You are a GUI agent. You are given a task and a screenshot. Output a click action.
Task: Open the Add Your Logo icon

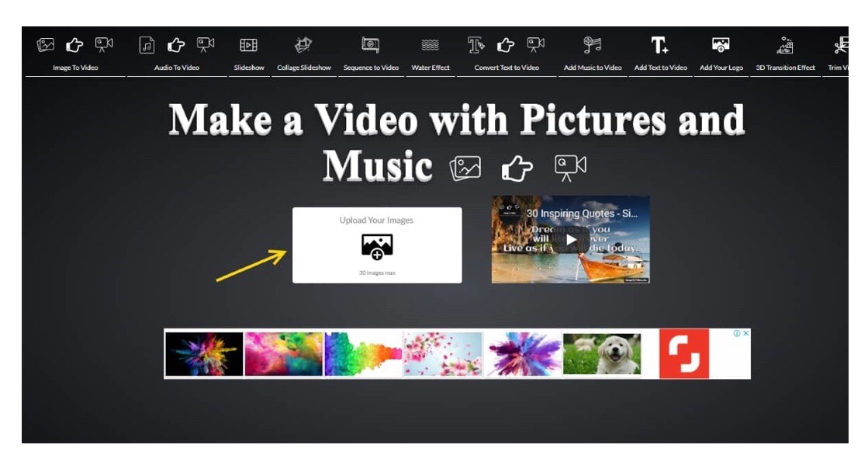(721, 46)
